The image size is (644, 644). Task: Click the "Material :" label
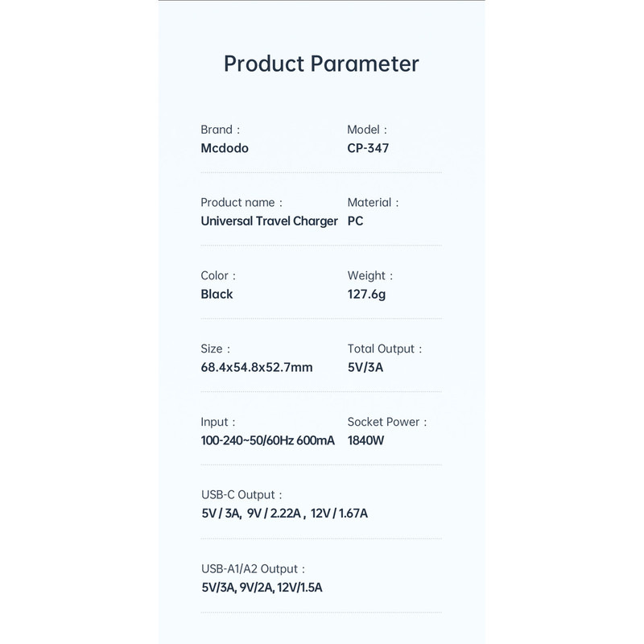coord(373,203)
